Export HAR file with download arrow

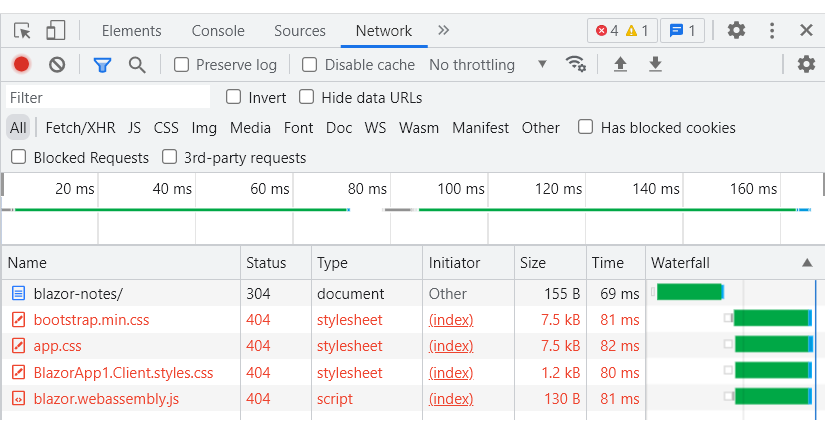655,64
